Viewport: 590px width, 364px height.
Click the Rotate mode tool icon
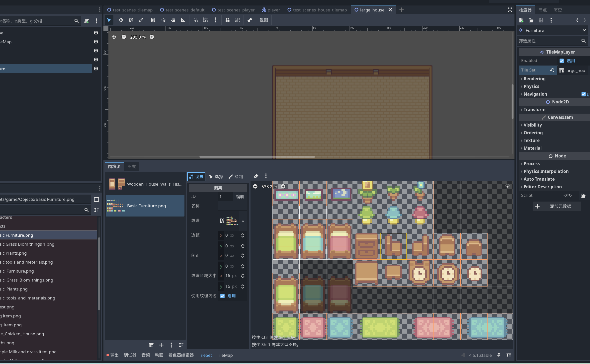[131, 20]
